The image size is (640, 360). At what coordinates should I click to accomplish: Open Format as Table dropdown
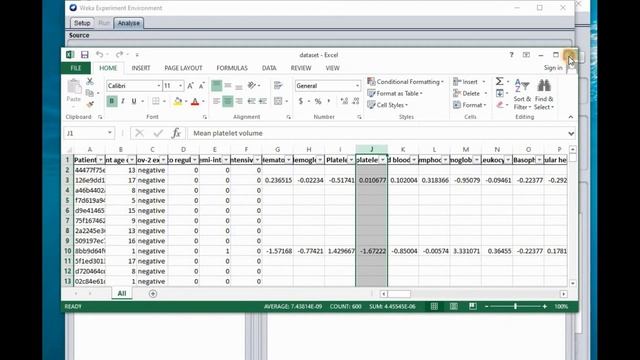tap(395, 93)
